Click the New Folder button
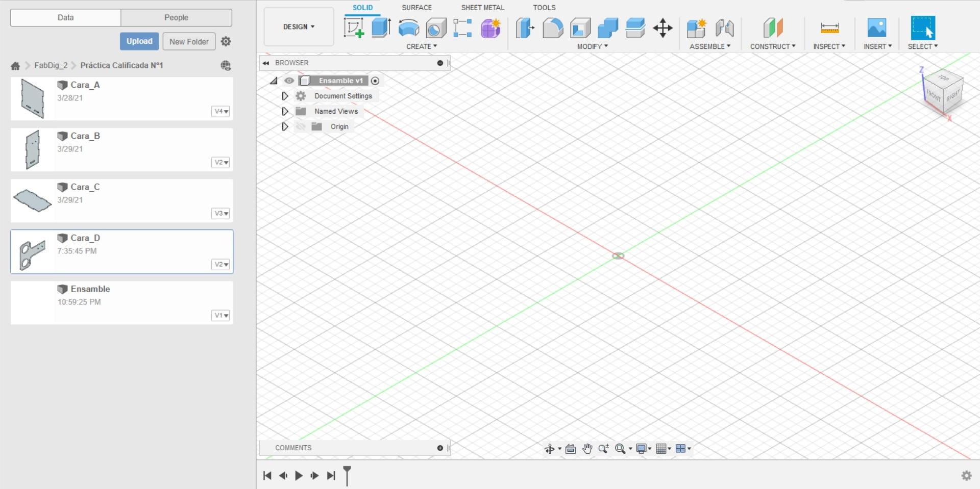 (189, 41)
